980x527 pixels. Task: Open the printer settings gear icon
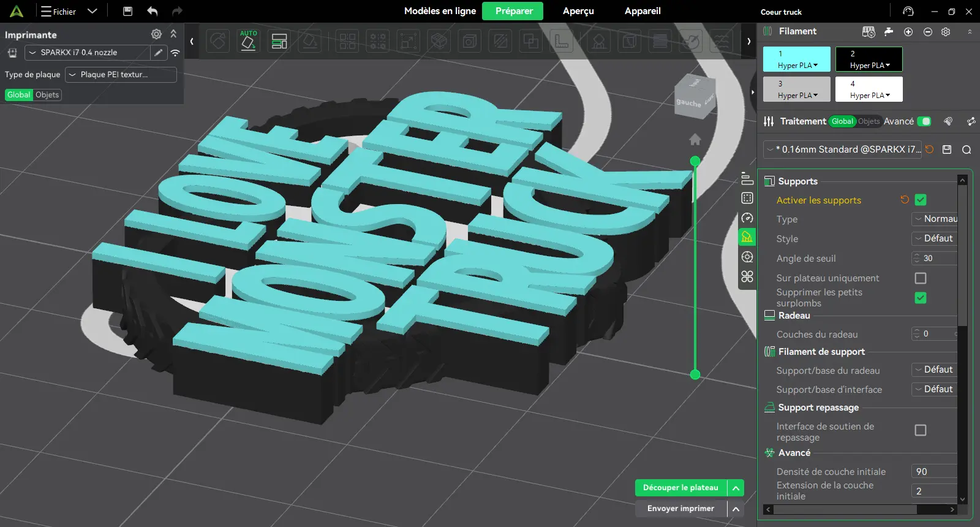coord(156,34)
